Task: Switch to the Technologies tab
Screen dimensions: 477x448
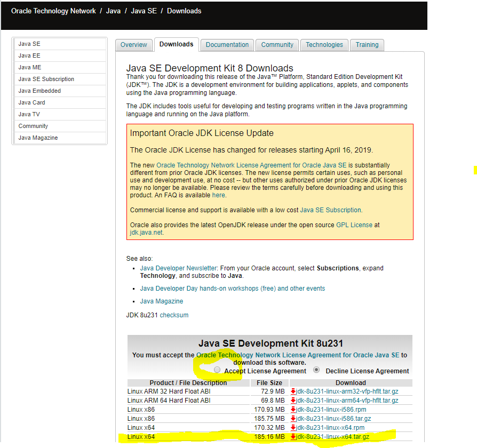Action: click(x=324, y=45)
